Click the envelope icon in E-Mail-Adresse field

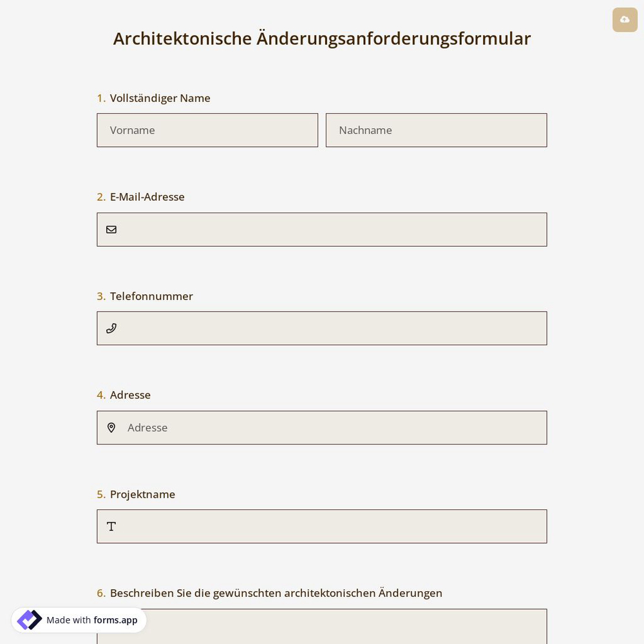(111, 229)
